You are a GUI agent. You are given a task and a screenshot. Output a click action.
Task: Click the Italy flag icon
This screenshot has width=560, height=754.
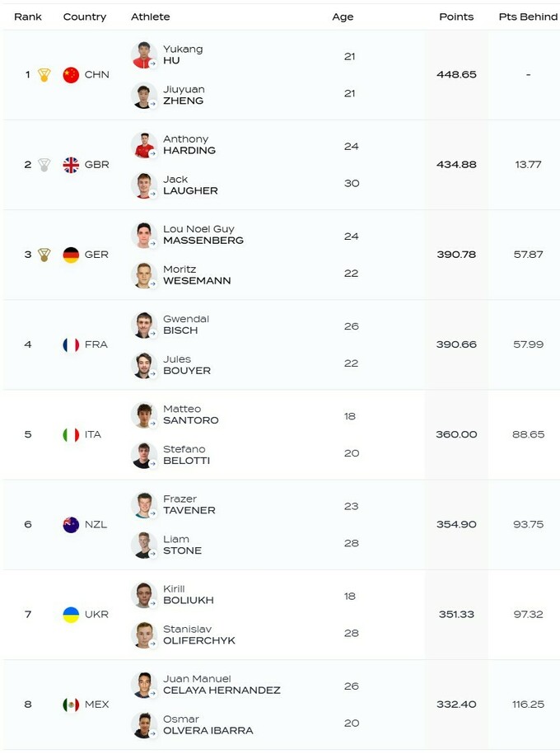tap(71, 434)
